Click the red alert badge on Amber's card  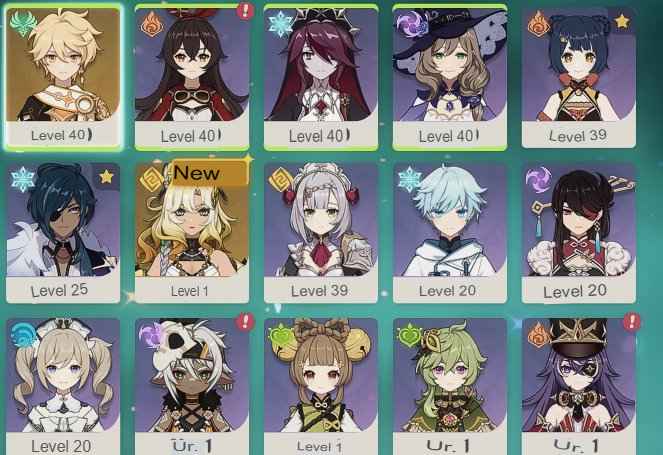coord(245,11)
